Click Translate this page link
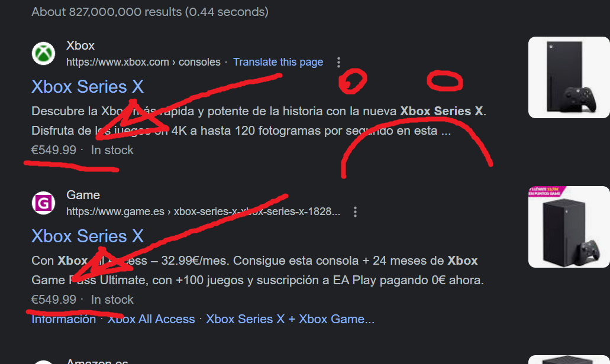The height and width of the screenshot is (364, 610). (x=278, y=62)
